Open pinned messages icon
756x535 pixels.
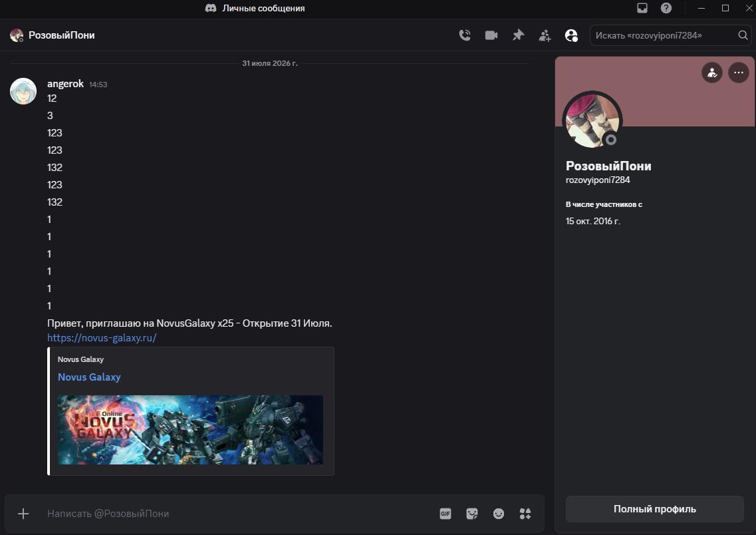[519, 35]
